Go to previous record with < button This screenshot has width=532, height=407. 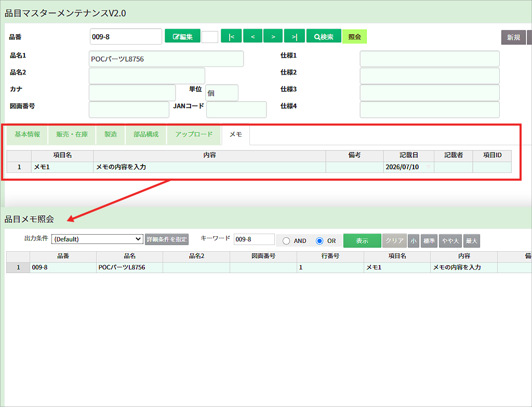(253, 36)
